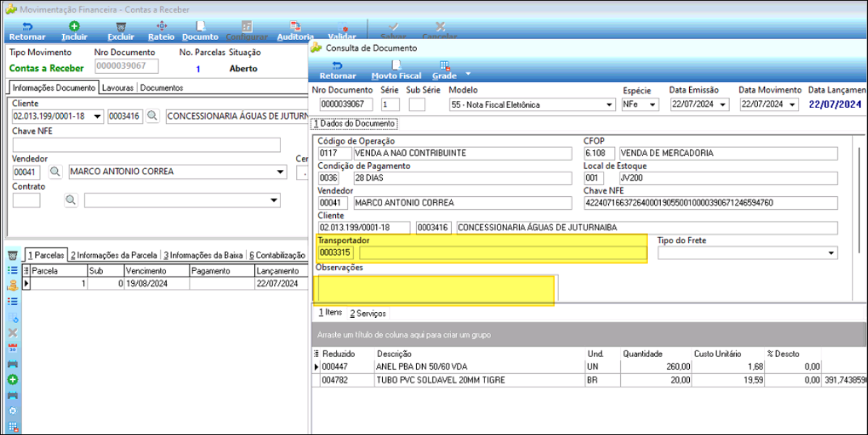This screenshot has width=868, height=435.
Task: Open the Contrato dropdown
Action: 275,200
